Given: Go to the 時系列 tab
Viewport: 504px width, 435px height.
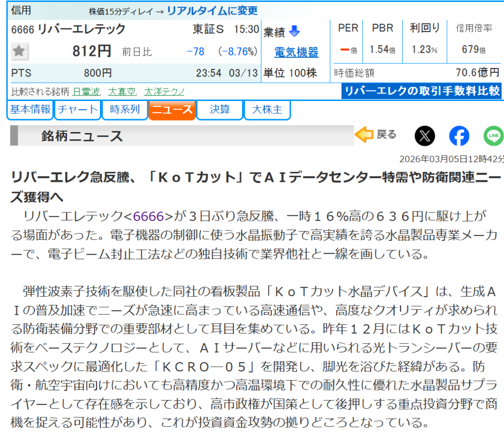Looking at the screenshot, I should [x=125, y=110].
